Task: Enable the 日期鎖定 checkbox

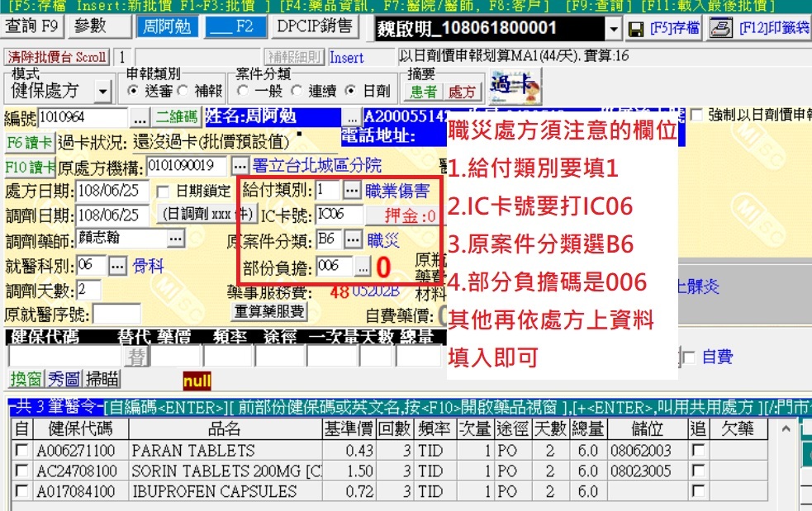Action: 163,192
